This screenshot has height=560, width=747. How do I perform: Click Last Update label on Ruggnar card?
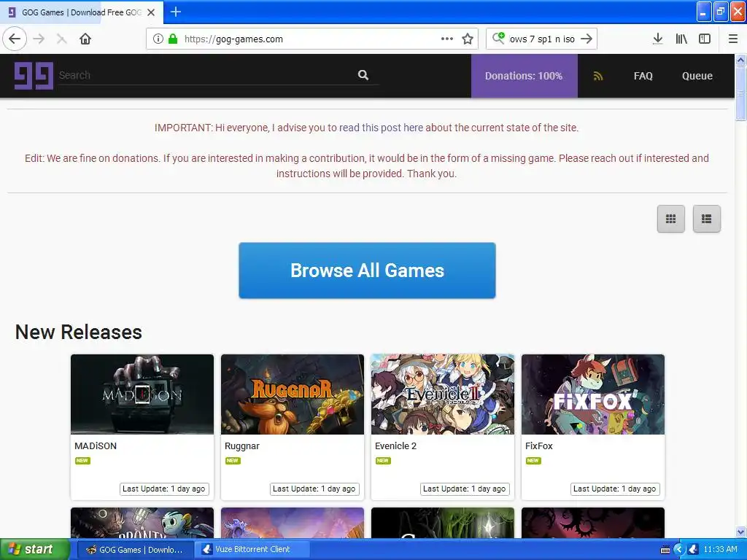[x=314, y=489]
